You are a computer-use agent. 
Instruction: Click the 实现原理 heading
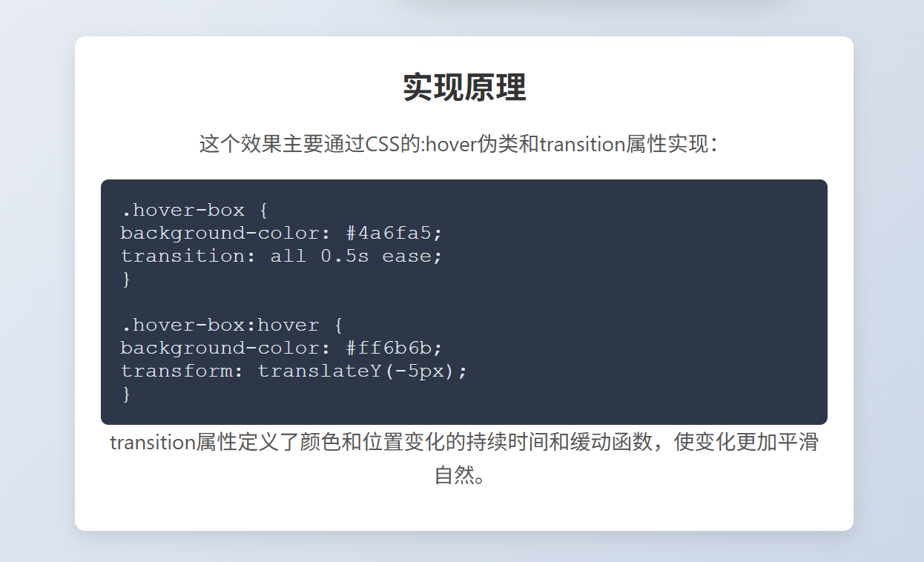click(464, 88)
